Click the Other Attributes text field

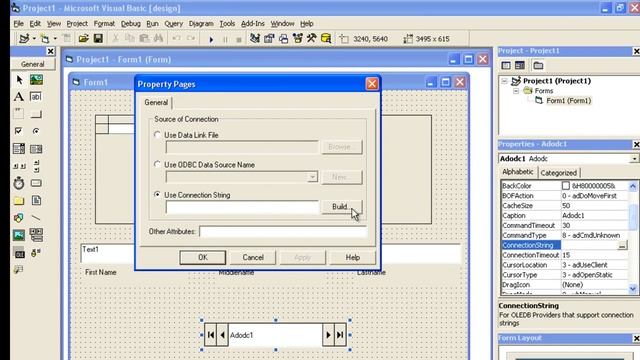283,231
